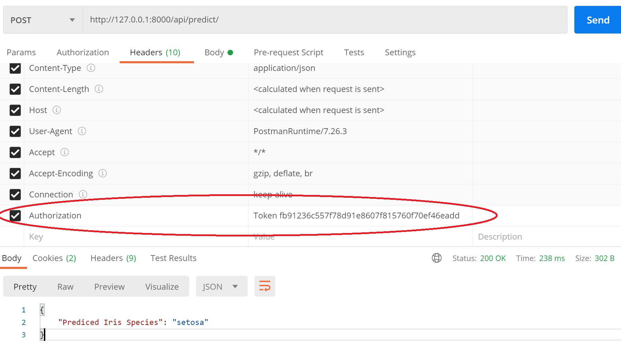The height and width of the screenshot is (364, 621).
Task: Disable the User-Agent header checkbox
Action: 15,131
